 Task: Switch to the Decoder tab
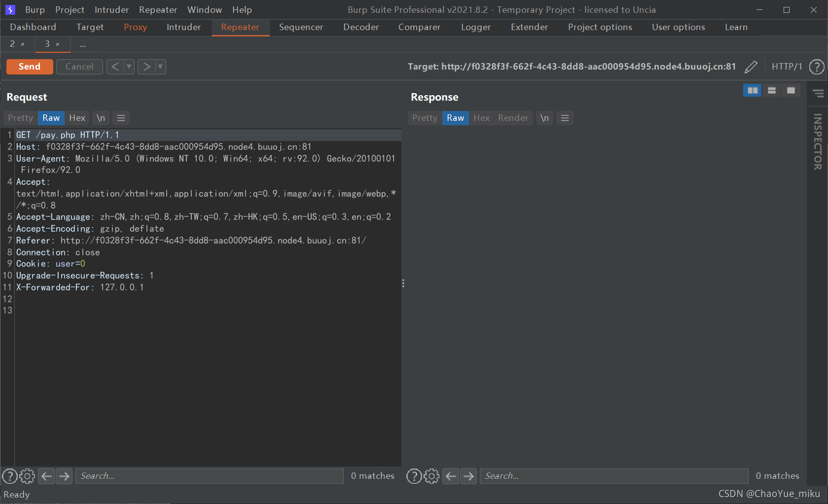[361, 27]
